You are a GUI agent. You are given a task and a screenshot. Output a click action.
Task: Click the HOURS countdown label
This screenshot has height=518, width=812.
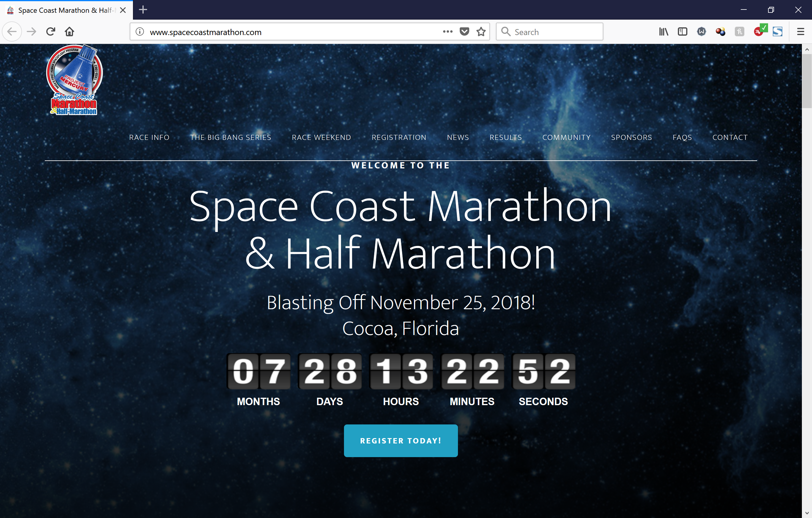click(x=401, y=401)
